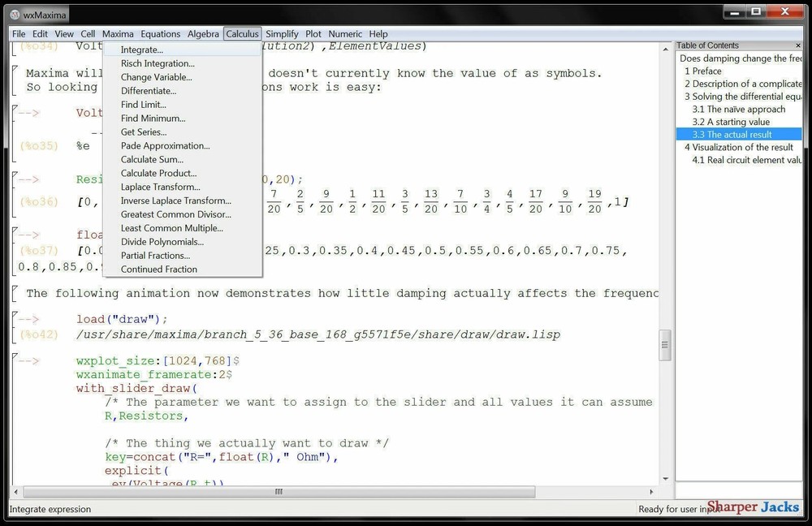
Task: Open the Numeric menu
Action: pyautogui.click(x=345, y=33)
